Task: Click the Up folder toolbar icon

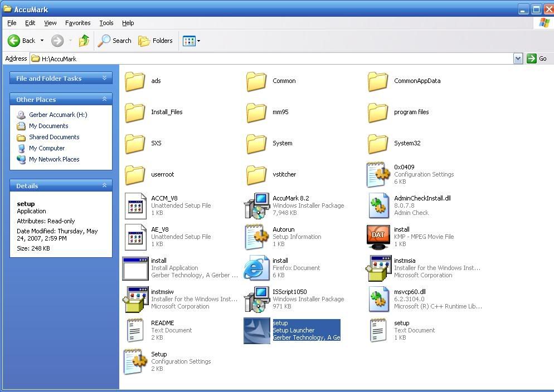Action: pos(84,41)
